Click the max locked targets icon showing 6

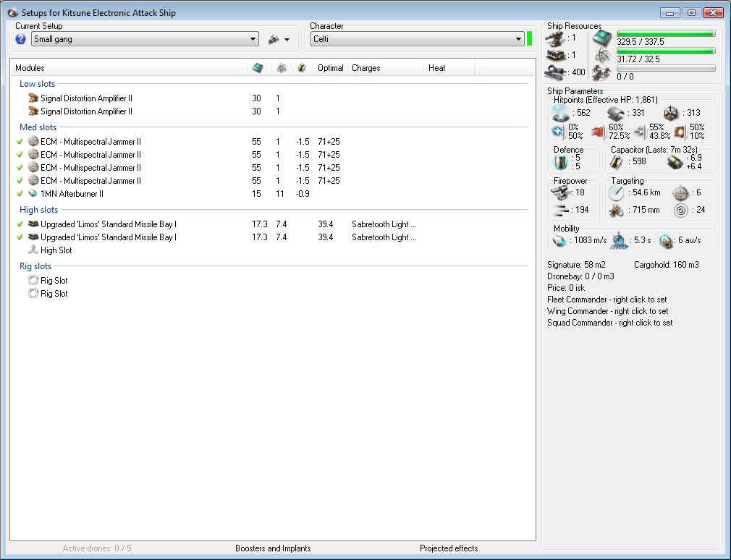(680, 192)
